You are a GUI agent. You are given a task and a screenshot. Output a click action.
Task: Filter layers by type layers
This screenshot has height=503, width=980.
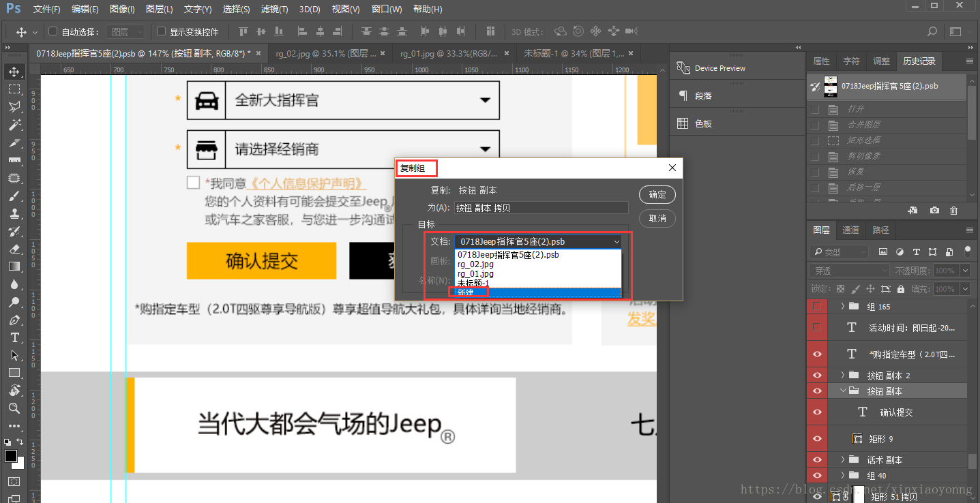click(x=916, y=252)
